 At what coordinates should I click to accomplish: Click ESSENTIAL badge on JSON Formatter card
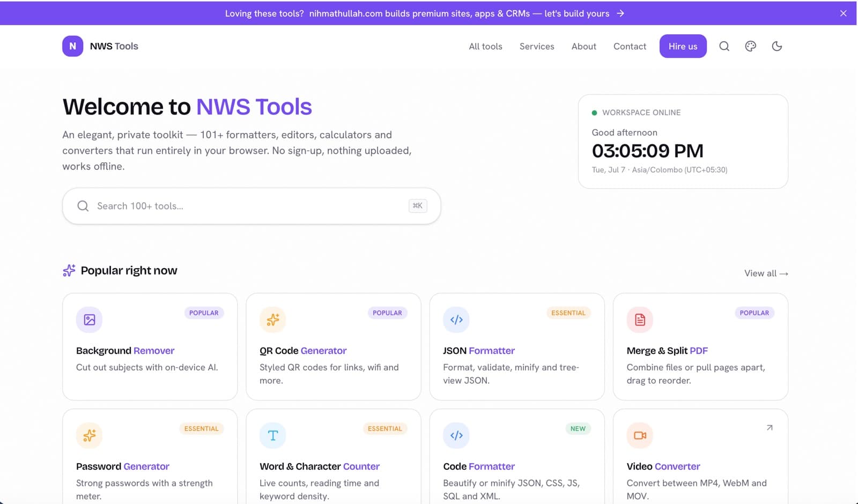click(568, 313)
